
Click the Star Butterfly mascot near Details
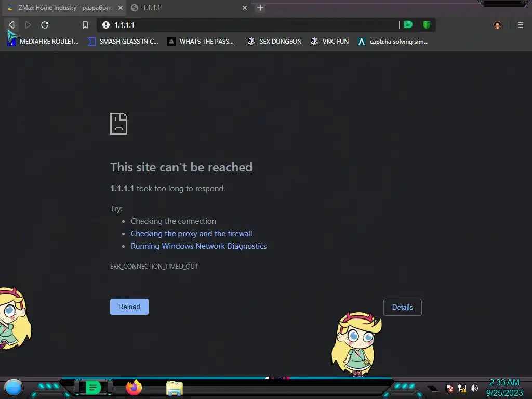pyautogui.click(x=356, y=344)
